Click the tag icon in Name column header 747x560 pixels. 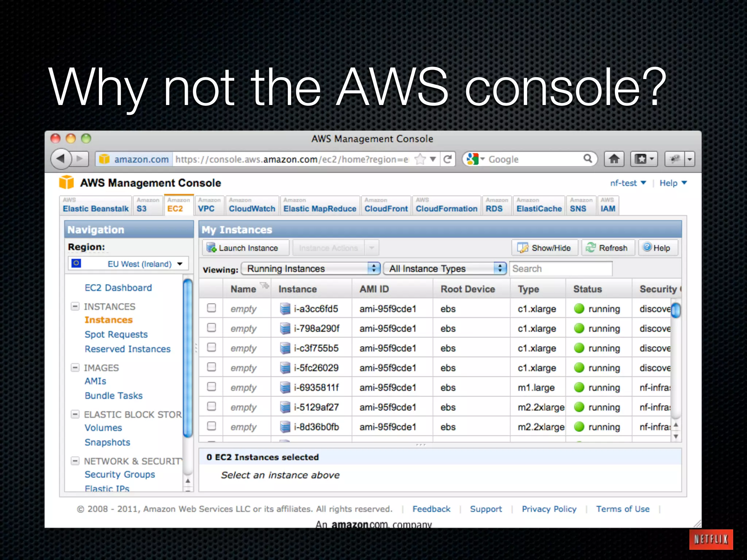pyautogui.click(x=264, y=285)
